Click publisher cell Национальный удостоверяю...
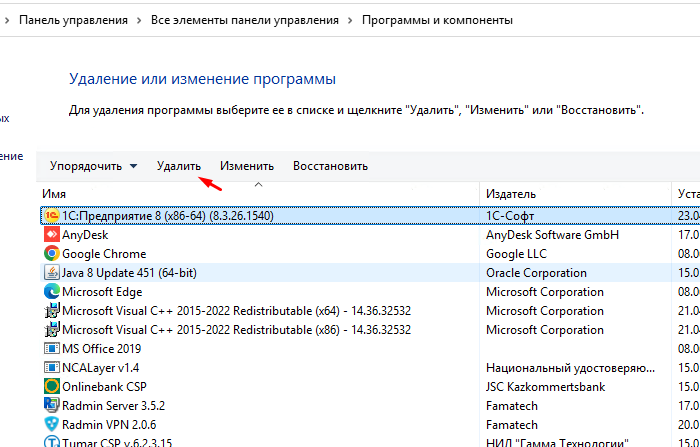Image resolution: width=700 pixels, height=447 pixels. pyautogui.click(x=571, y=368)
